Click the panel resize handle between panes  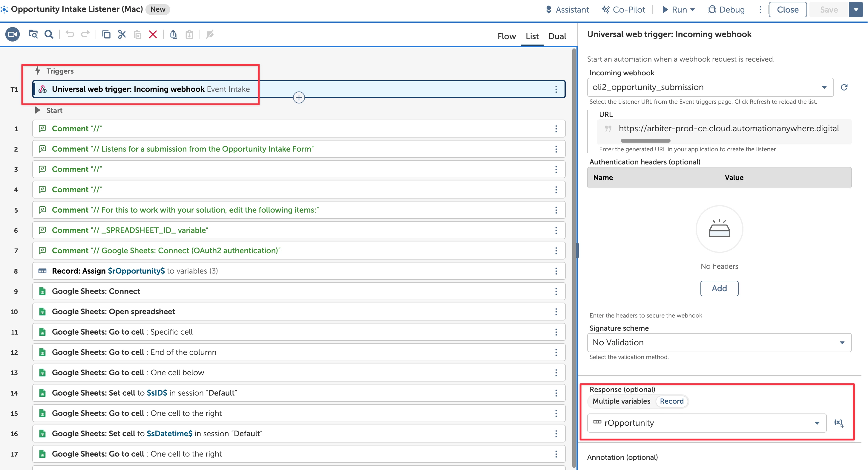tap(577, 251)
